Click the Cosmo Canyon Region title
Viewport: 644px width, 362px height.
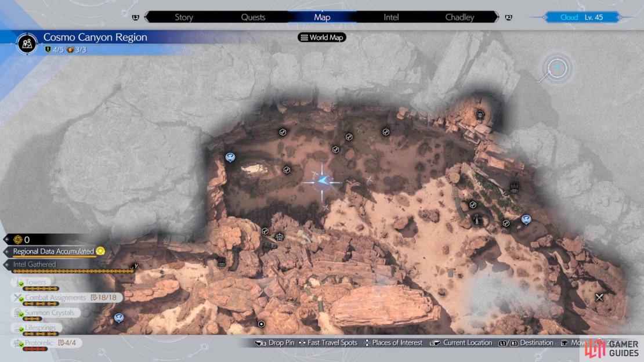tap(95, 37)
